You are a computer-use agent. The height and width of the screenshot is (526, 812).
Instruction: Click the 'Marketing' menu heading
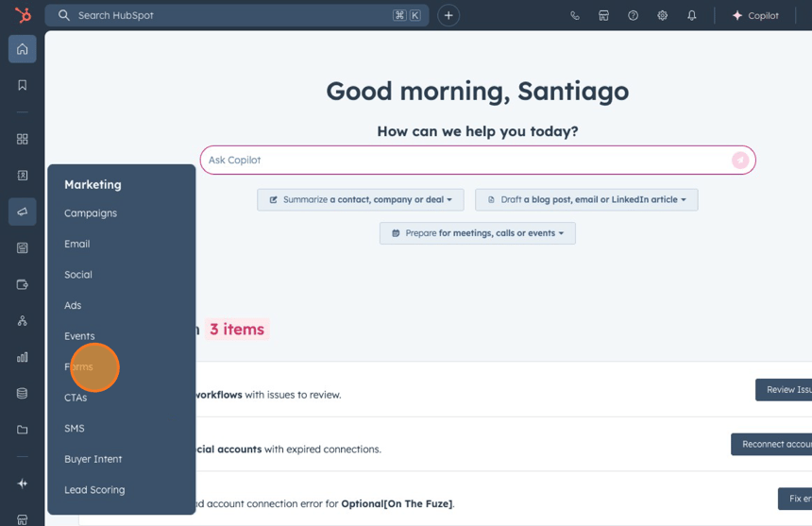[93, 185]
